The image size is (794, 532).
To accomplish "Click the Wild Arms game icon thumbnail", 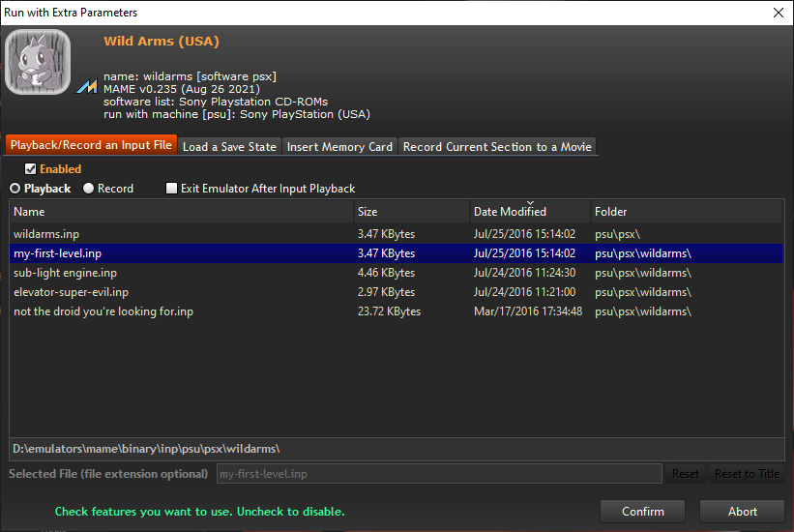I will (x=39, y=62).
